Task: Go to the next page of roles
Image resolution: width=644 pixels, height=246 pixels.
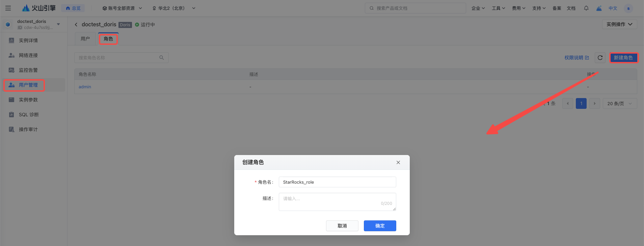Action: (x=595, y=103)
